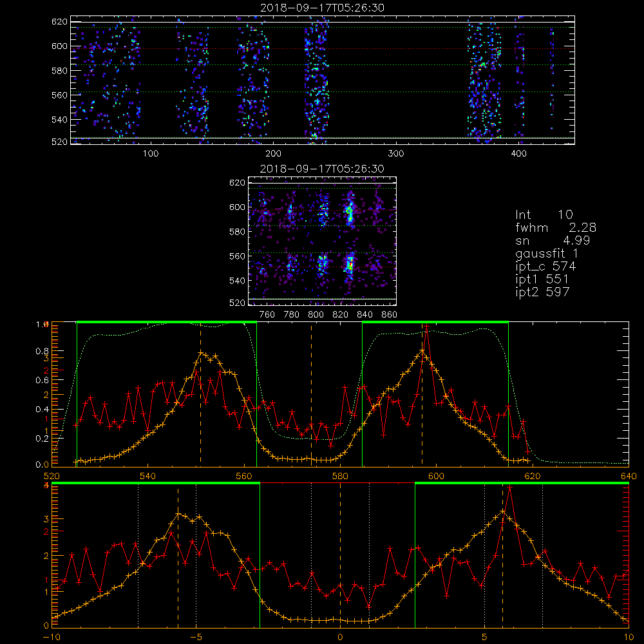Click x-axis label 640 on third profile plot
The image size is (644, 644).
629,476
